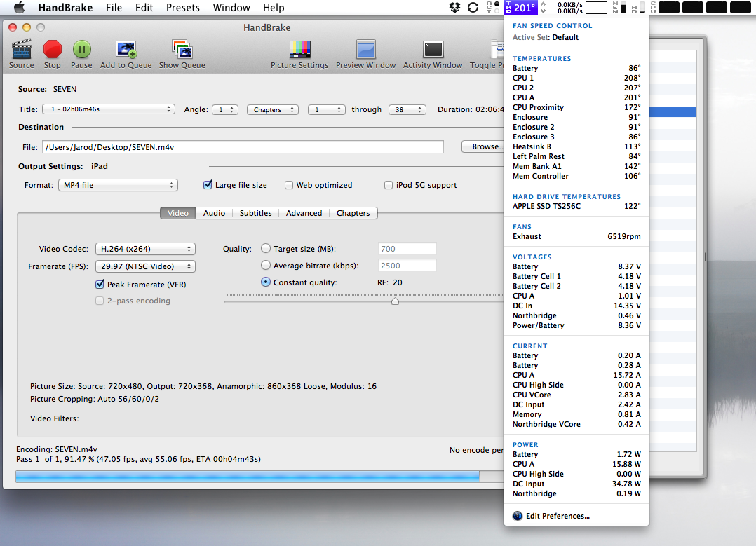Click the destination File path field
The width and height of the screenshot is (756, 546).
243,147
